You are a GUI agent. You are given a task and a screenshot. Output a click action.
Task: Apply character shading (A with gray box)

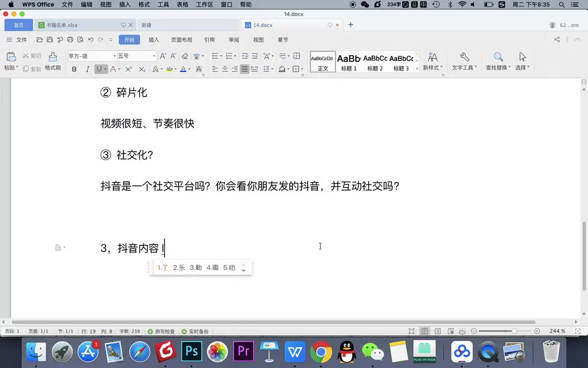[199, 69]
